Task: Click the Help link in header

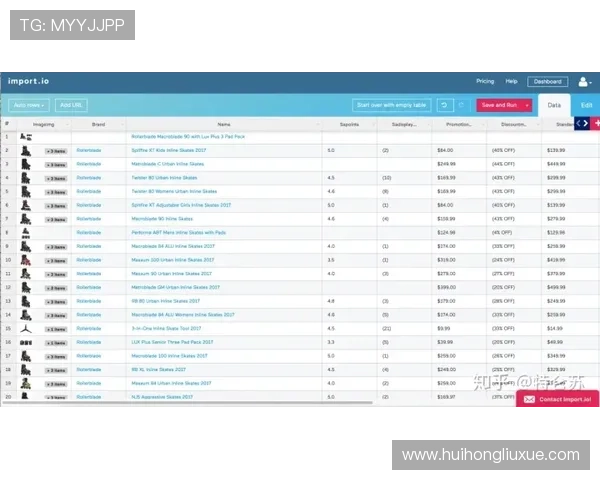Action: (511, 81)
